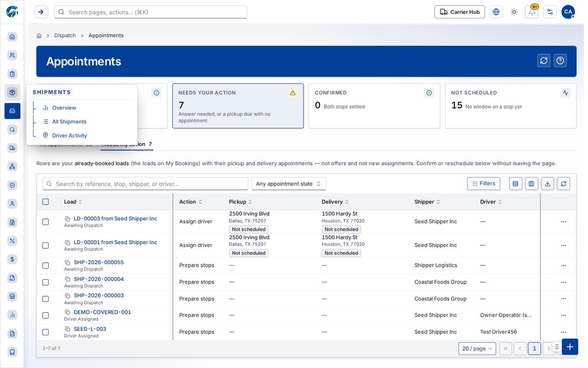The image size is (588, 368).
Task: Sort by the Pickup column header
Action: tap(240, 202)
